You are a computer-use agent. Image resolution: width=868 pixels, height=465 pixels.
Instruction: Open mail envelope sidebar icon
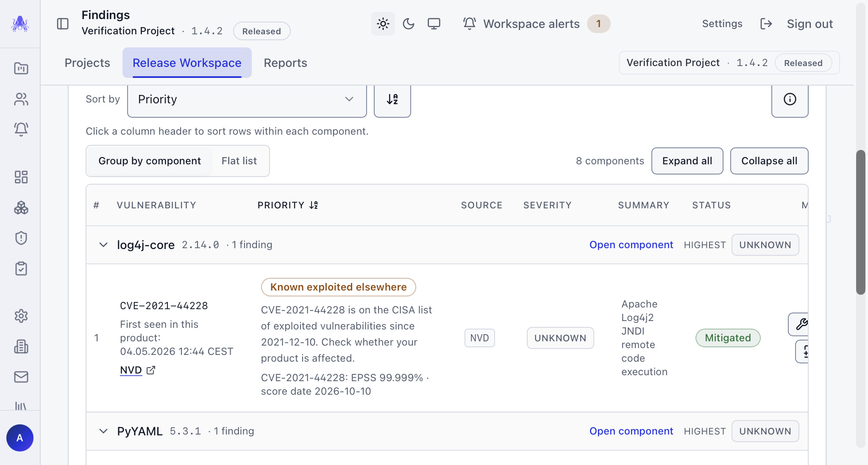point(21,377)
